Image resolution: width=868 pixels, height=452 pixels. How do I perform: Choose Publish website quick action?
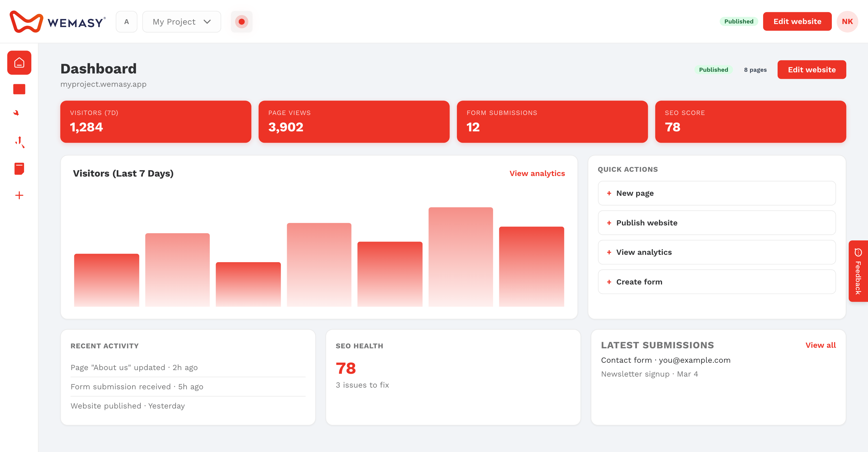pos(717,223)
